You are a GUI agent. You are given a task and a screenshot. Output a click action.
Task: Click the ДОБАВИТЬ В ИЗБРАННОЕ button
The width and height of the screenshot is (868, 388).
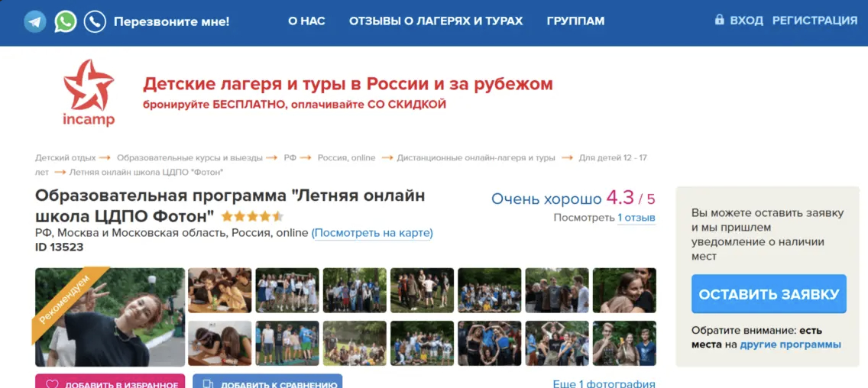110,381
